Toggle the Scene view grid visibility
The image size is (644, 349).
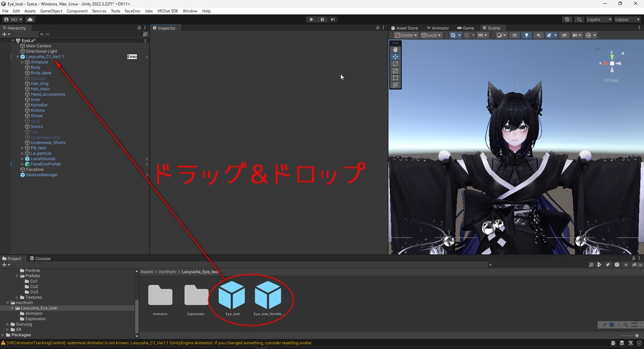[x=453, y=35]
